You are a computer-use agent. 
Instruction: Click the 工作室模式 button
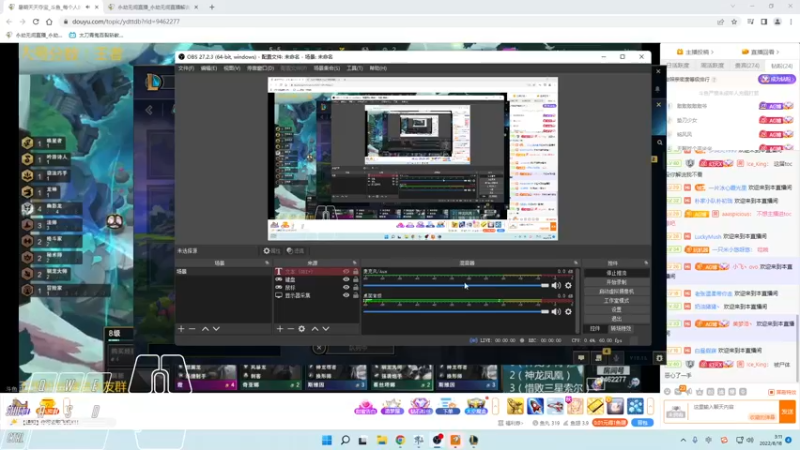pyautogui.click(x=616, y=301)
